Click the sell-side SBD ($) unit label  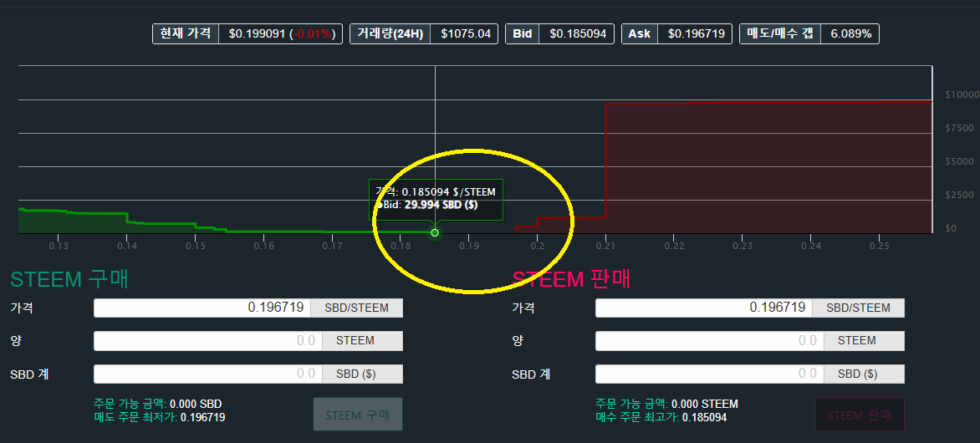point(865,374)
